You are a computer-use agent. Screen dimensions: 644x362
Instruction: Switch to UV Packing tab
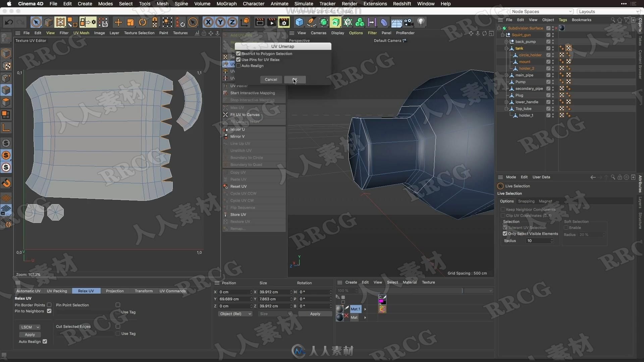click(x=57, y=291)
